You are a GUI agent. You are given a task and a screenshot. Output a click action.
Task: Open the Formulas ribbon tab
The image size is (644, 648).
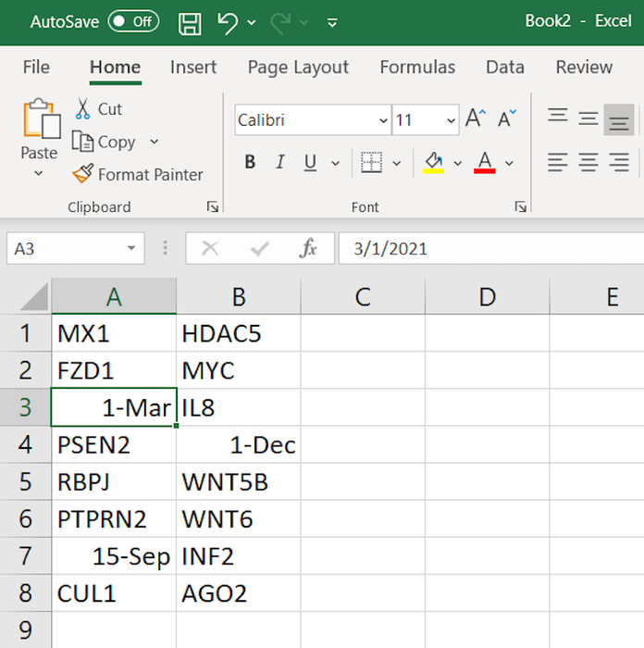click(417, 68)
